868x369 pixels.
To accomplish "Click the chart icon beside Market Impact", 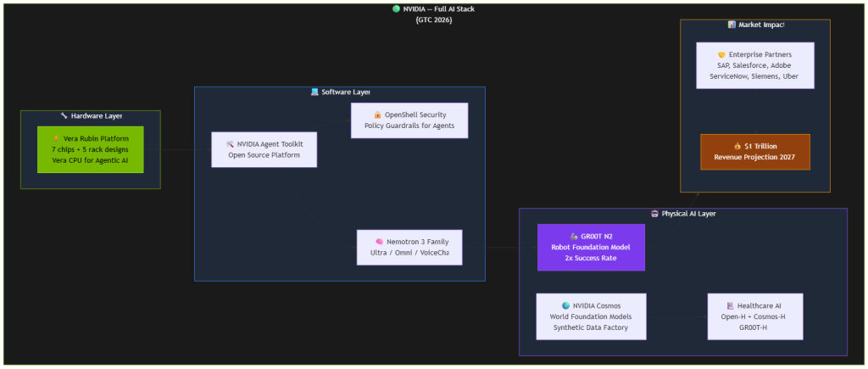I will point(732,25).
